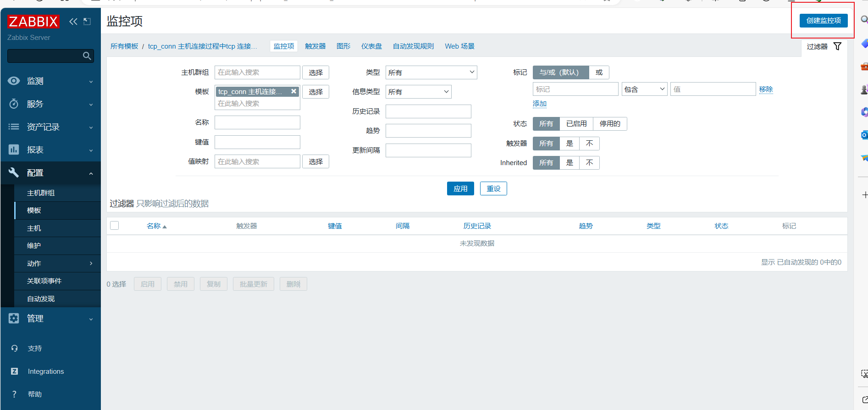Click the sidebar search magnifier icon
The height and width of the screenshot is (410, 868).
coord(87,56)
